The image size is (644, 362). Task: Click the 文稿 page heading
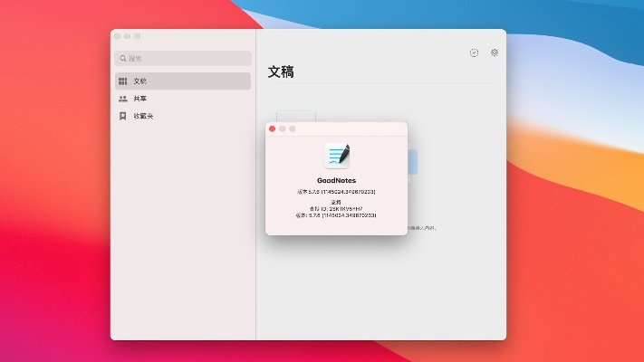281,71
